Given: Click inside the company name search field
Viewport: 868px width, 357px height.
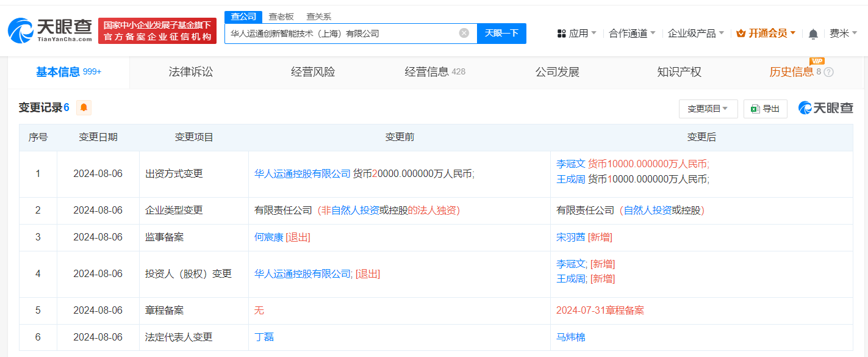Looking at the screenshot, I should point(342,34).
